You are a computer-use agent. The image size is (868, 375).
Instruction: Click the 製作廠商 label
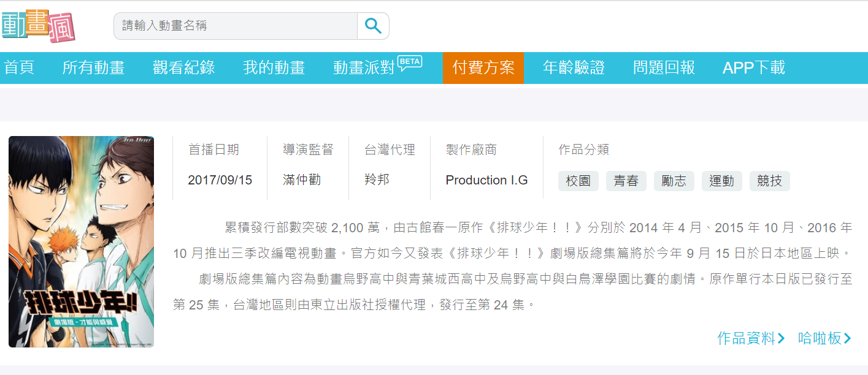pyautogui.click(x=471, y=150)
